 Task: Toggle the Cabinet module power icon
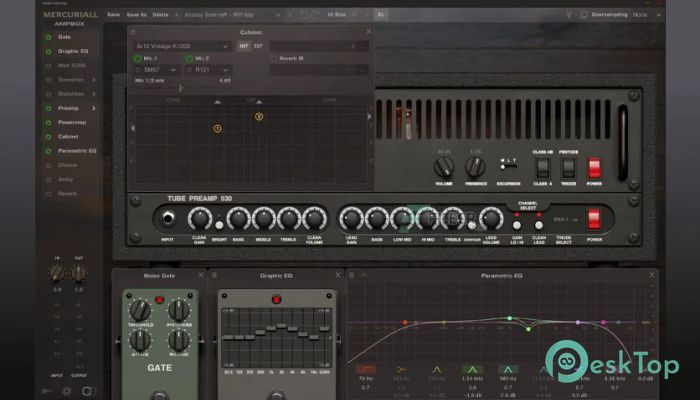coord(48,137)
